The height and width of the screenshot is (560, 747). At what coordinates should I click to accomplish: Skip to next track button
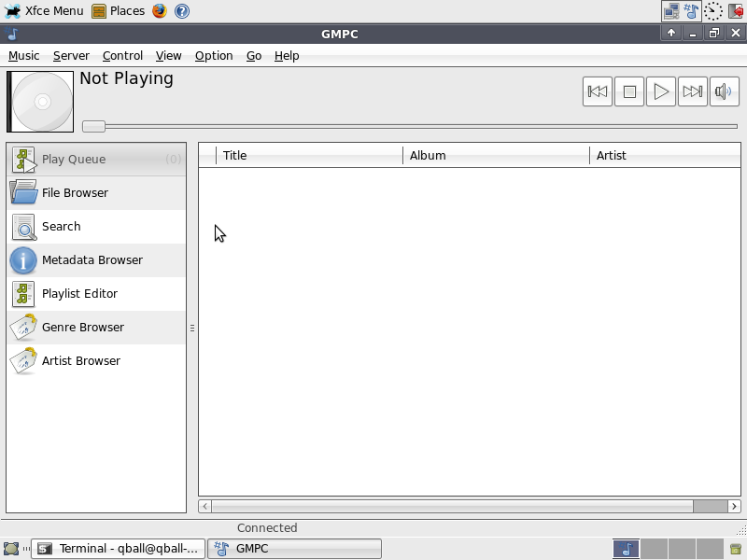(692, 91)
